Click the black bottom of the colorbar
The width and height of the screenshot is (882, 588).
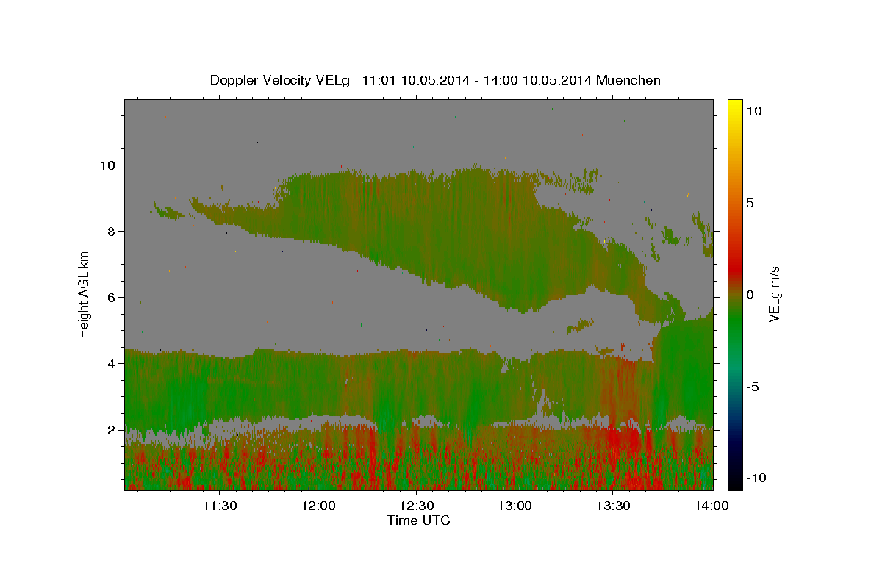(734, 481)
